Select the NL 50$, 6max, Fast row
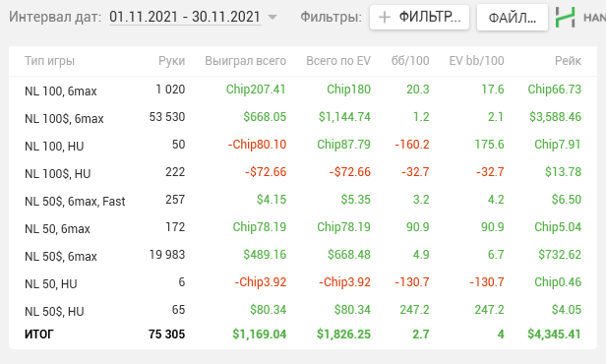The image size is (606, 364). 303,200
